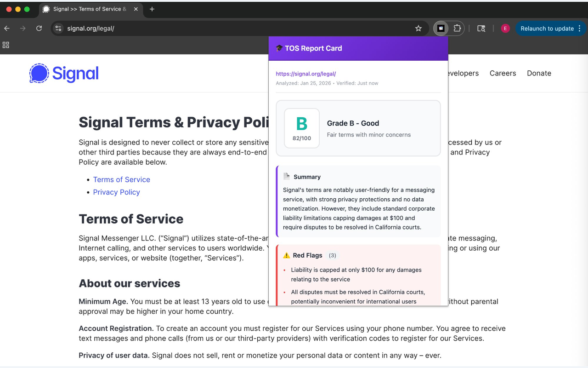Screen dimensions: 588x368
Task: Open a new tab with the plus button
Action: [152, 9]
